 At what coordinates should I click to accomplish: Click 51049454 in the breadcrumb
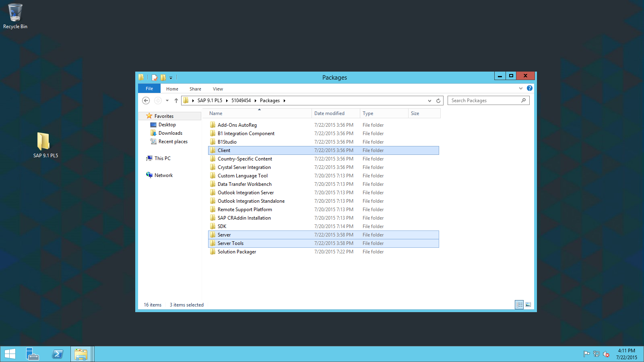(241, 101)
